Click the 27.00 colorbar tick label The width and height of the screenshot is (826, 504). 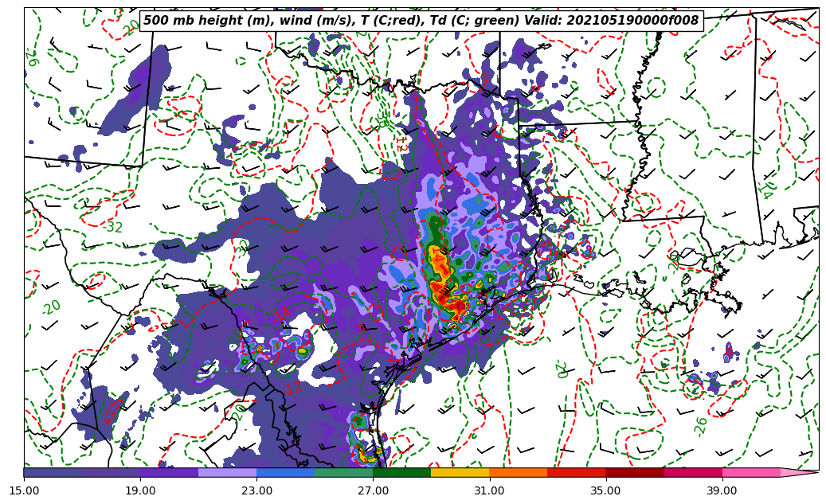(x=373, y=490)
